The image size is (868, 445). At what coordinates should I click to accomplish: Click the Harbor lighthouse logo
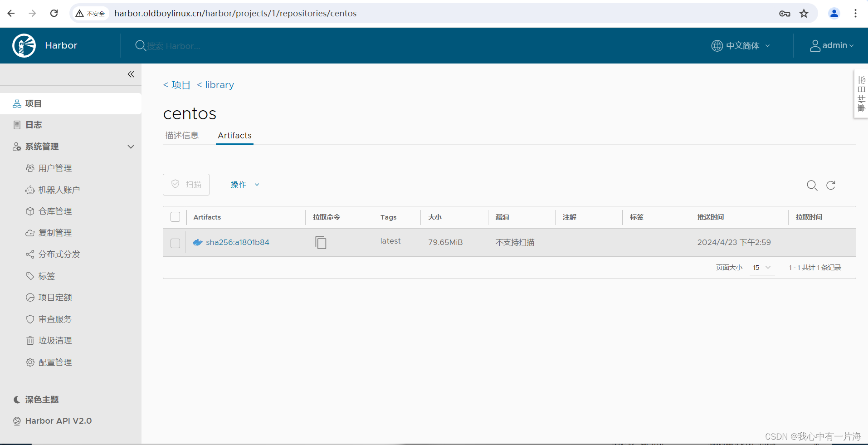coord(24,45)
